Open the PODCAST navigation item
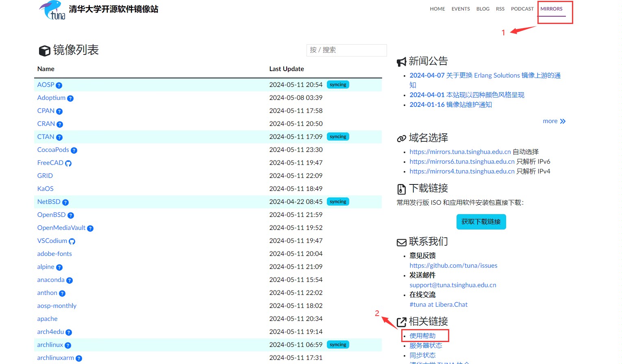This screenshot has height=364, width=622. (522, 9)
